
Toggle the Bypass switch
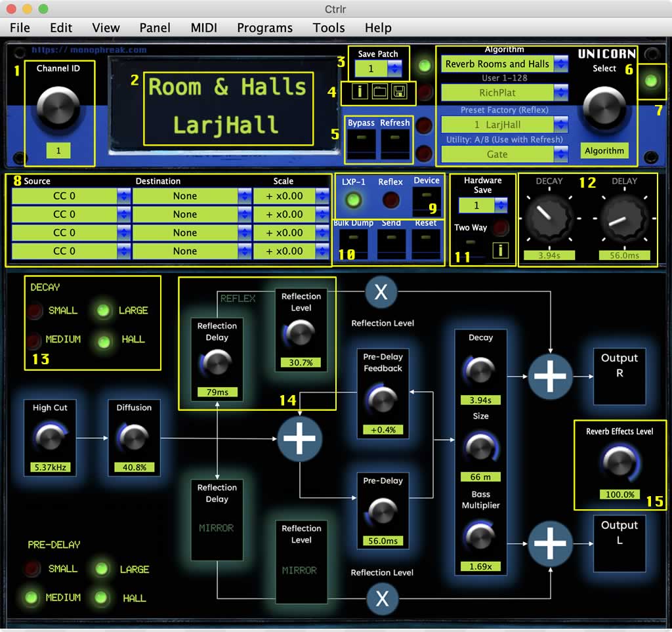(361, 144)
